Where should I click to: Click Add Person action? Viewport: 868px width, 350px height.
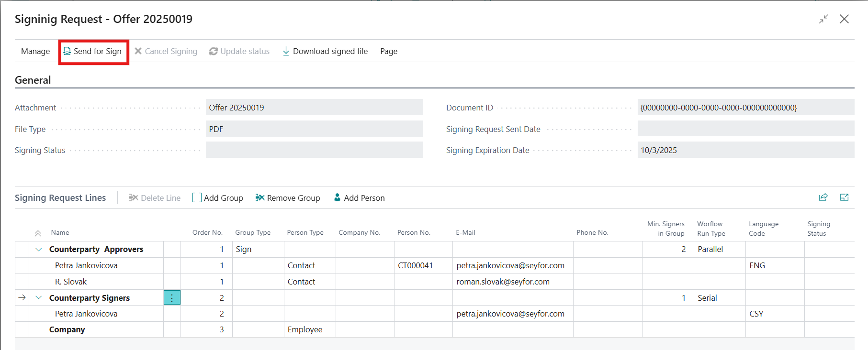[359, 198]
